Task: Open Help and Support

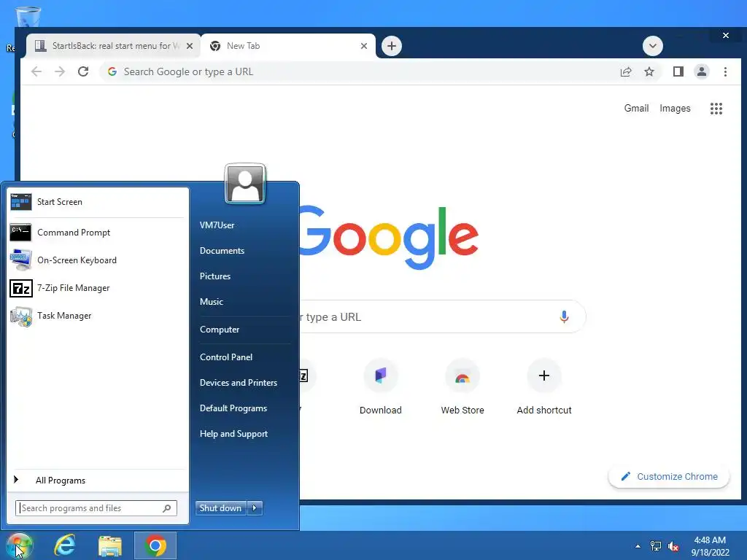Action: click(x=234, y=434)
